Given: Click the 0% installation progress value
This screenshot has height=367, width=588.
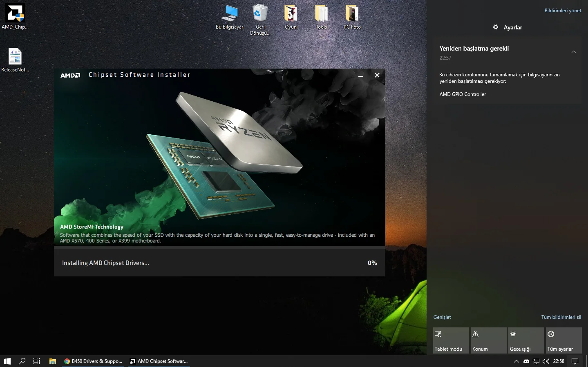Looking at the screenshot, I should [x=372, y=263].
